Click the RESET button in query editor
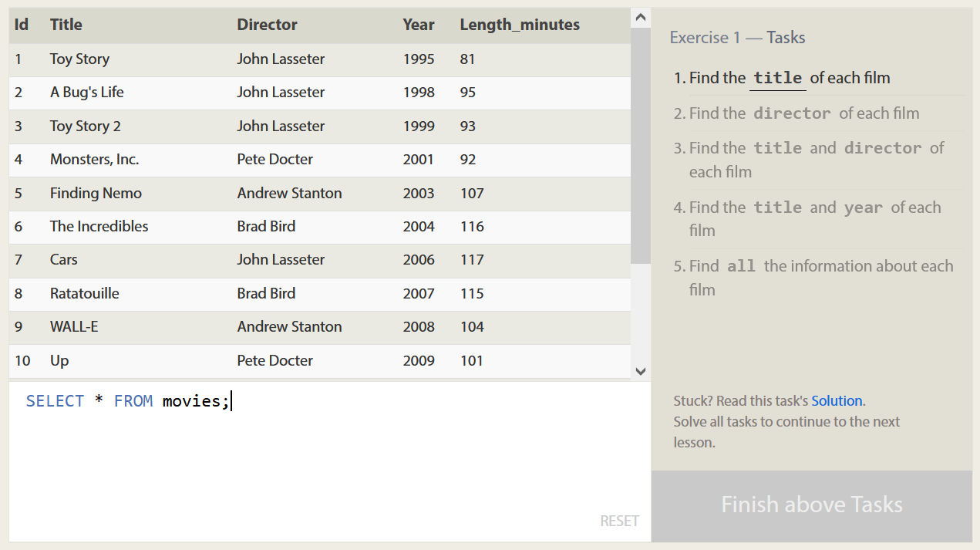Image resolution: width=980 pixels, height=550 pixels. pos(619,521)
